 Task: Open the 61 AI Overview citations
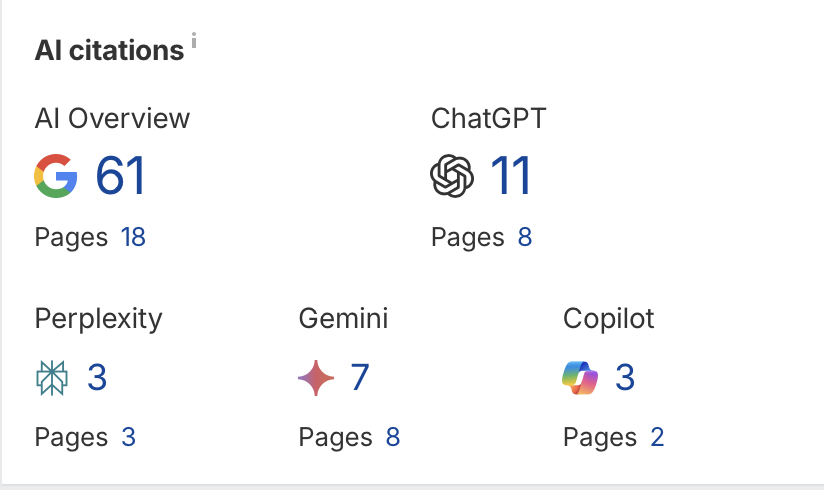coord(120,177)
